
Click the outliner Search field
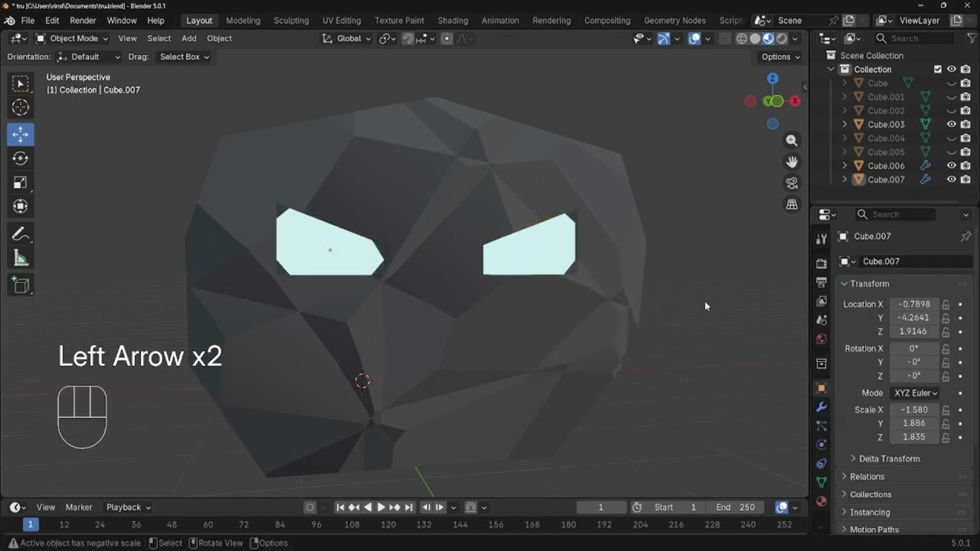(x=914, y=38)
